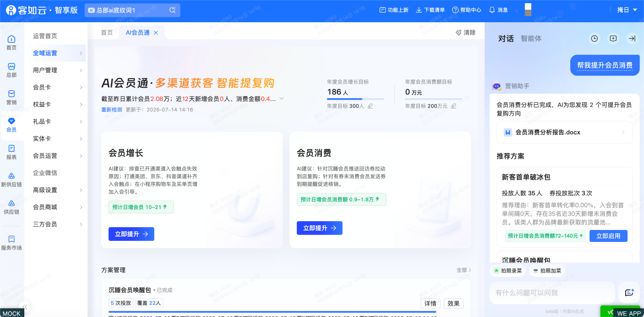Image resolution: width=644 pixels, height=317 pixels.
Task: Click 拍照加菜 shortcut chip
Action: [547, 271]
